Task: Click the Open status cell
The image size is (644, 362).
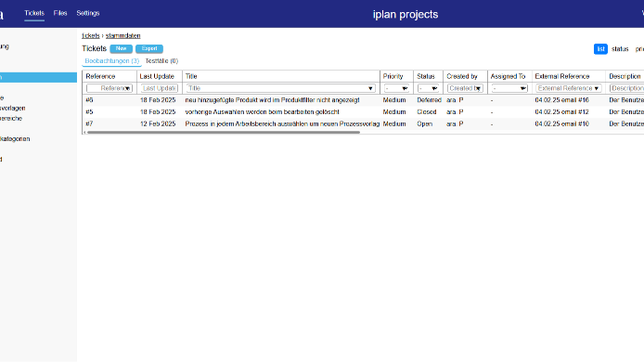Action: tap(425, 124)
